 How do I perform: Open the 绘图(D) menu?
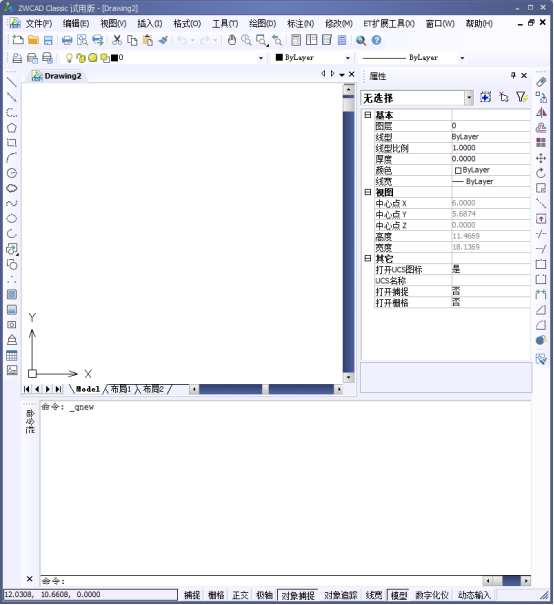262,24
